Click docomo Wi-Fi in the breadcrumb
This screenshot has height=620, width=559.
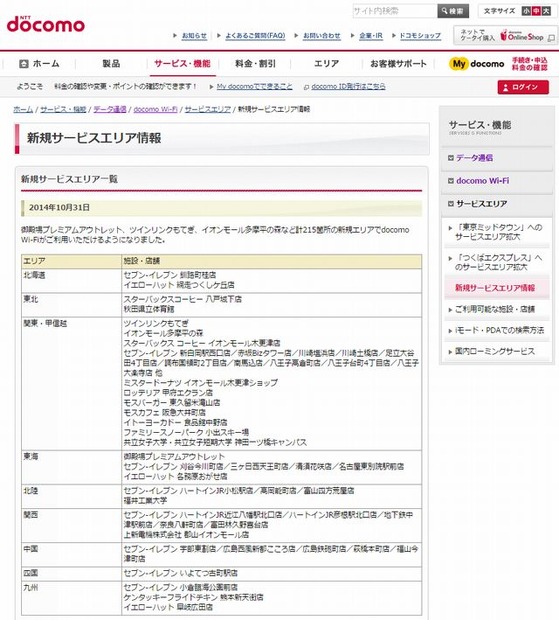(x=155, y=109)
